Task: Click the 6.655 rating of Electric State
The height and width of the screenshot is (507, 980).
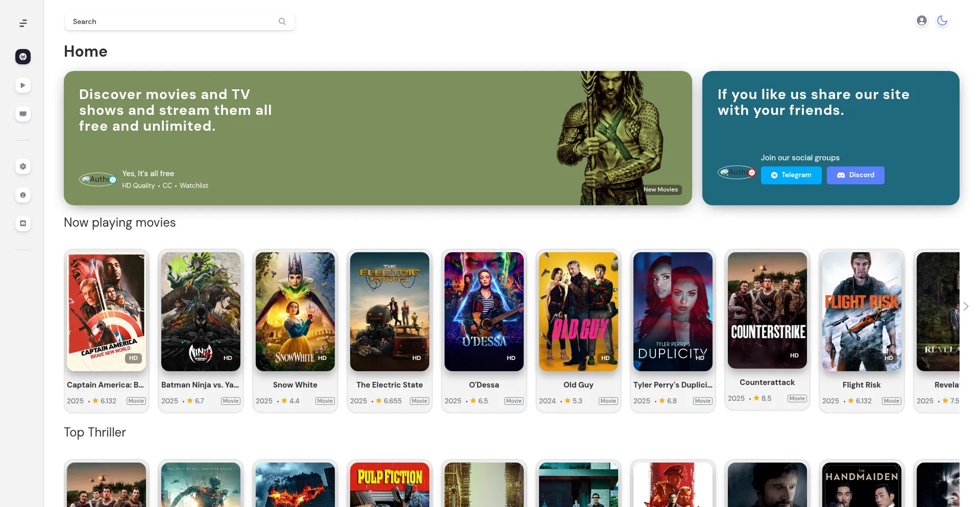Action: 393,401
